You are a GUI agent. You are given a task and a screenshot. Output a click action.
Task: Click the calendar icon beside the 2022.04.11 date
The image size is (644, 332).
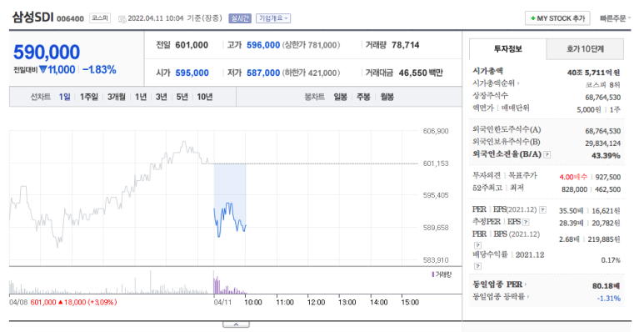(122, 19)
